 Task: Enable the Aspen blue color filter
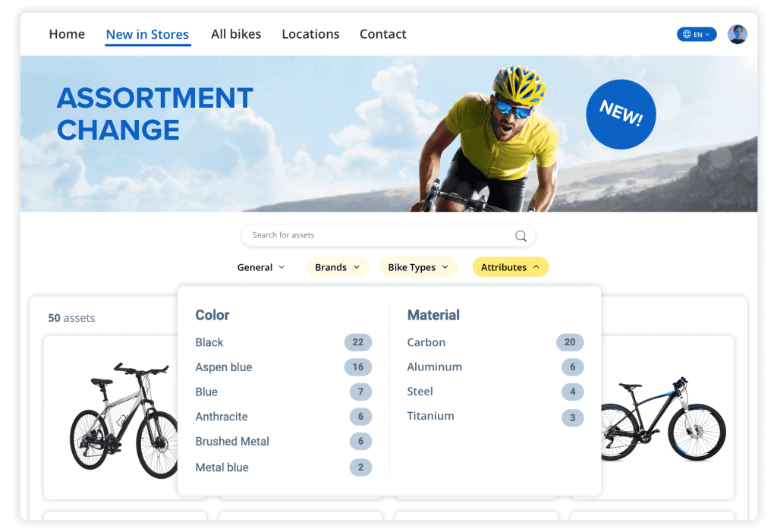(x=223, y=367)
